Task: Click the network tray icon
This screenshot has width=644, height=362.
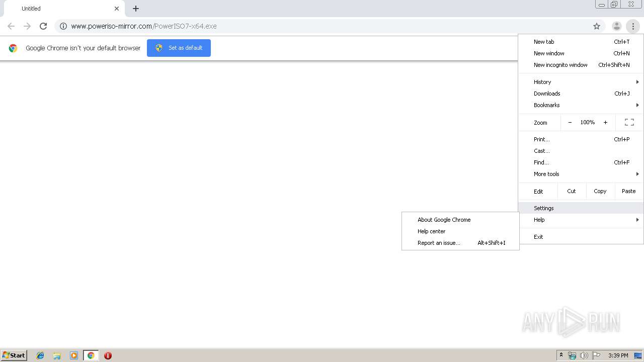Action: tap(572, 355)
